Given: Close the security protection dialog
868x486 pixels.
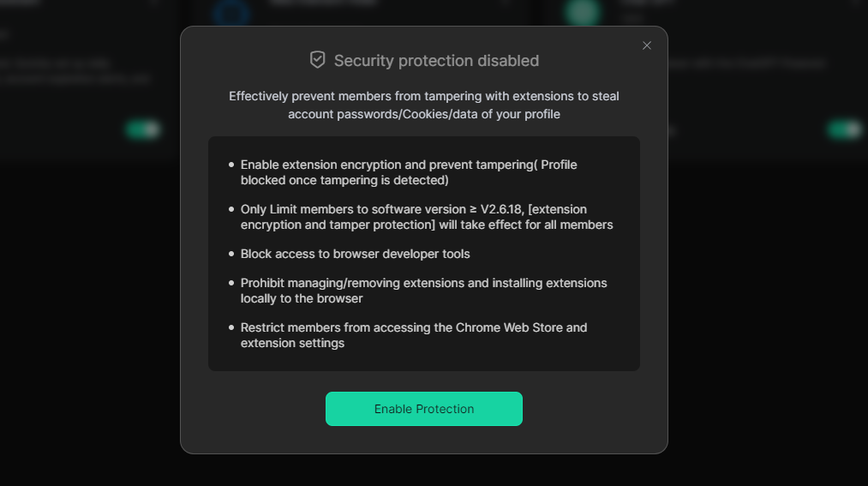Looking at the screenshot, I should pyautogui.click(x=647, y=45).
